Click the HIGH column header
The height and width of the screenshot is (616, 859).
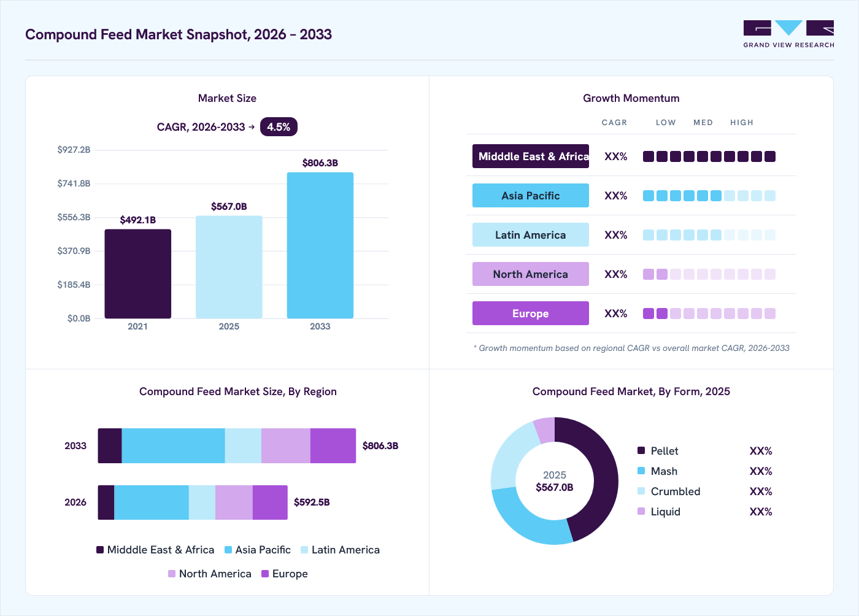pos(742,123)
